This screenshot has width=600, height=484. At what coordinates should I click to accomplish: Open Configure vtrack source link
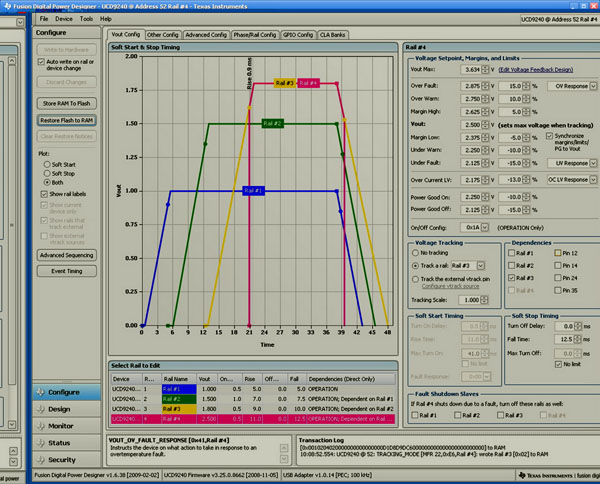point(450,286)
